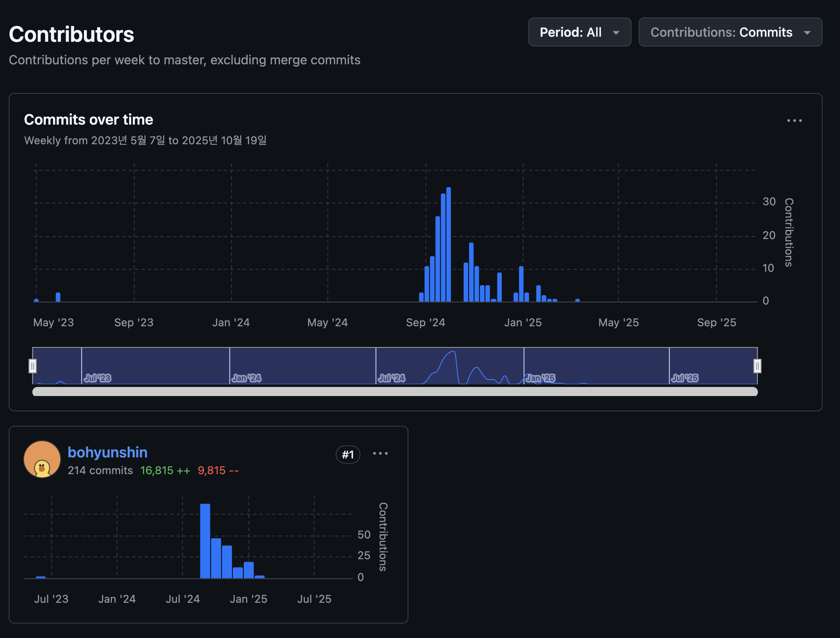This screenshot has height=638, width=840.
Task: Open the Period: All dropdown
Action: pos(579,32)
